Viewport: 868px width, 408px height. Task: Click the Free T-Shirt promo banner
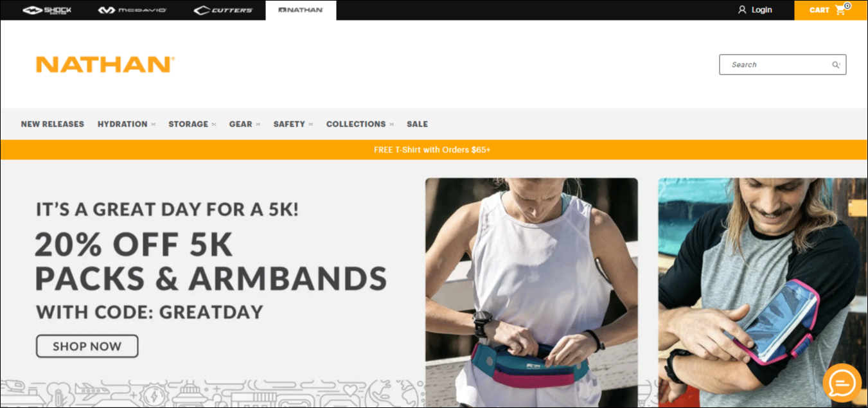(x=434, y=150)
